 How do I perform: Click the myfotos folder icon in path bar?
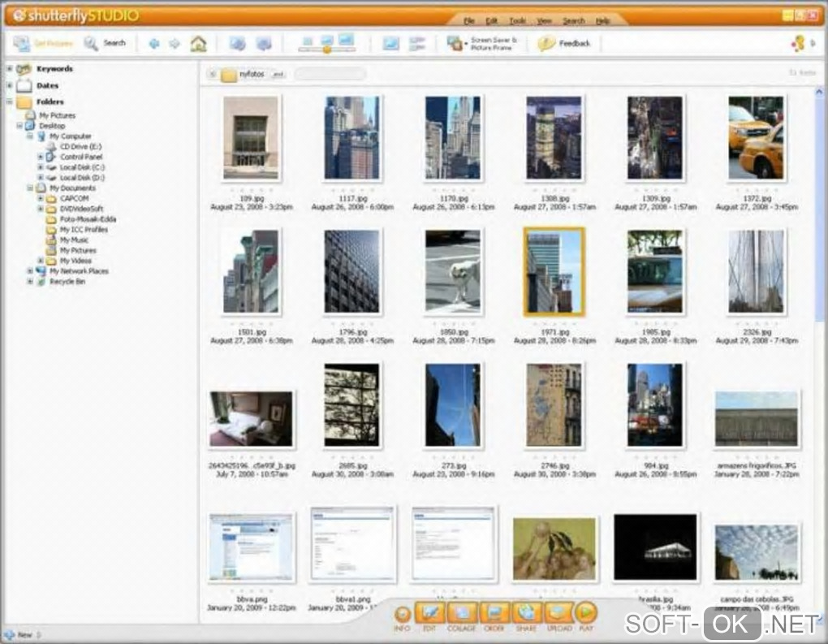(229, 75)
